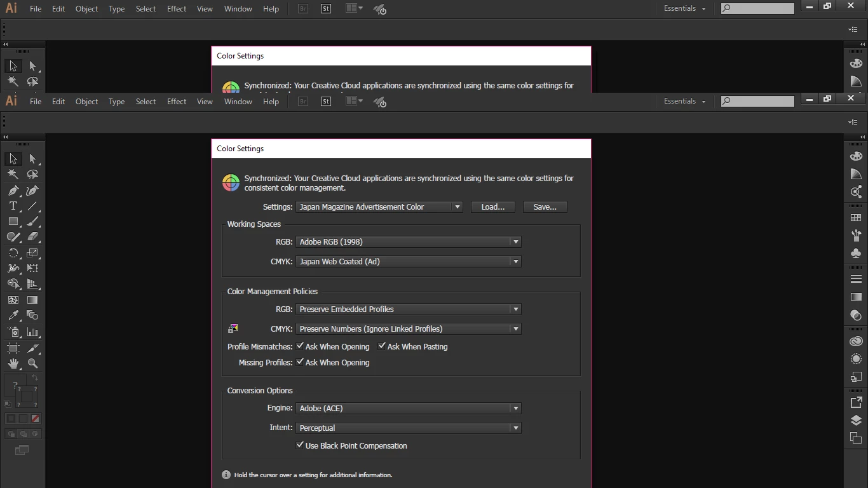Open the Asset Export panel icon
The image size is (868, 488).
coord(856,402)
